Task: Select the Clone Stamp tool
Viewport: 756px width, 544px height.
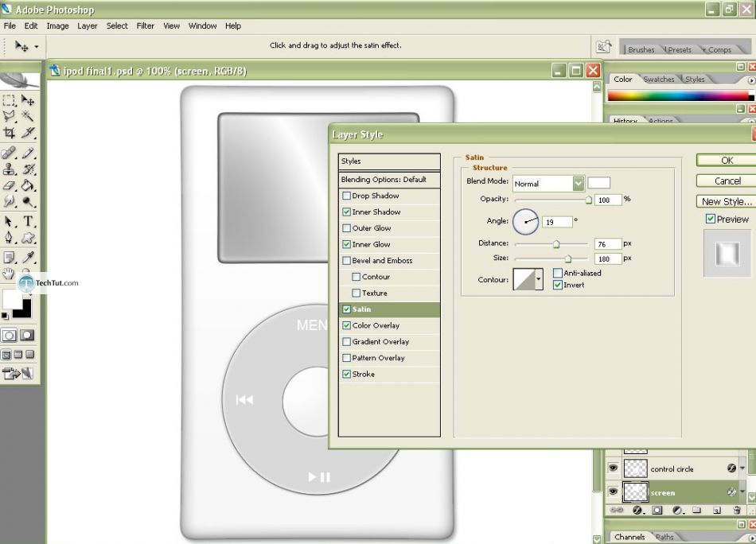Action: point(9,169)
